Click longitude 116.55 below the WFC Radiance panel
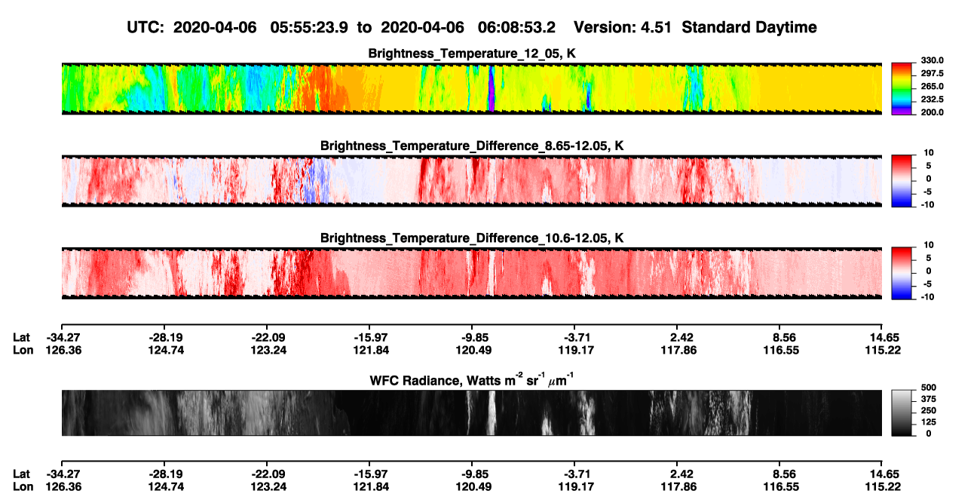 [x=782, y=487]
